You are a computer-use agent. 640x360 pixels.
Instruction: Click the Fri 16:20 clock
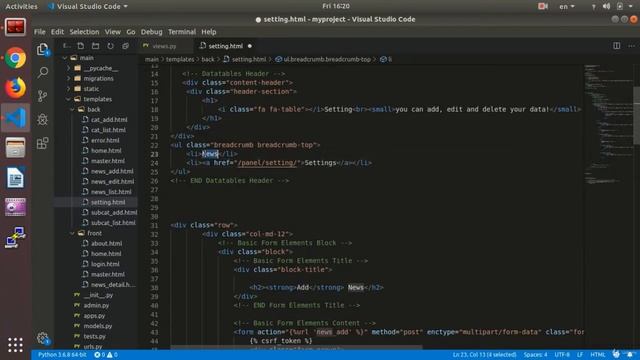click(336, 6)
